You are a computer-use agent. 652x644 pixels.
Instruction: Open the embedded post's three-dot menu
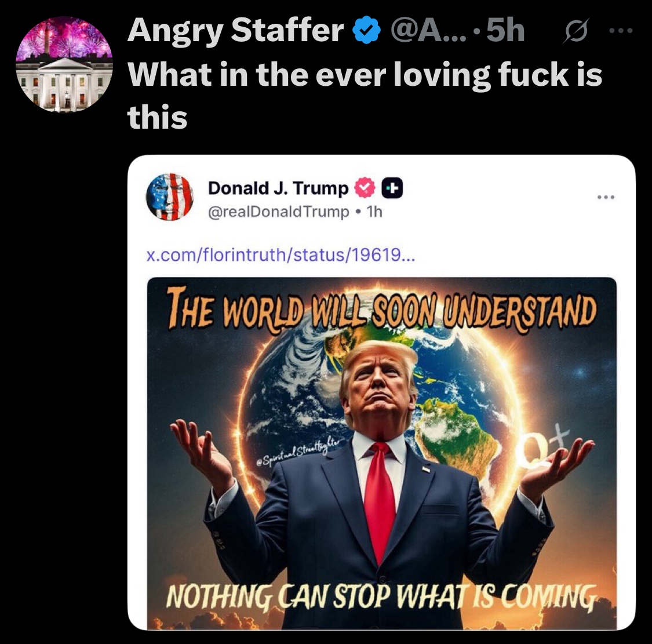(x=606, y=197)
